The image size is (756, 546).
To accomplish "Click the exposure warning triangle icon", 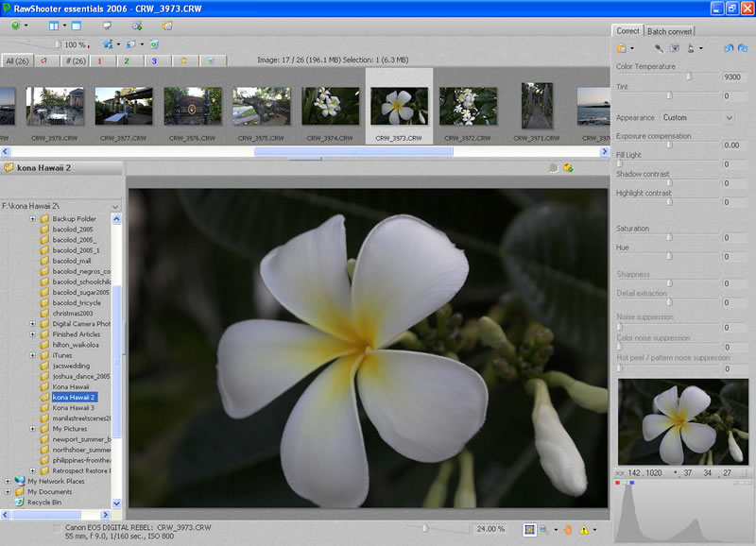I will click(x=583, y=530).
